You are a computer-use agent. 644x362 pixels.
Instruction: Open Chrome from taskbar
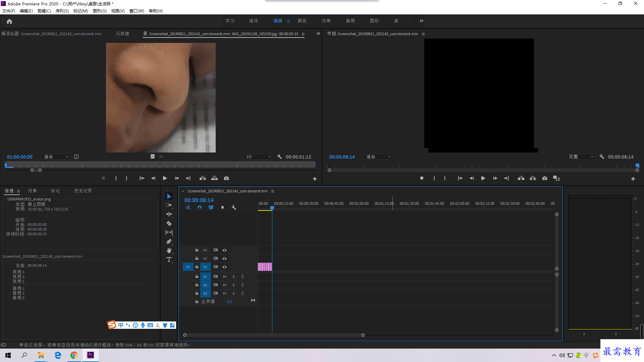pyautogui.click(x=74, y=355)
